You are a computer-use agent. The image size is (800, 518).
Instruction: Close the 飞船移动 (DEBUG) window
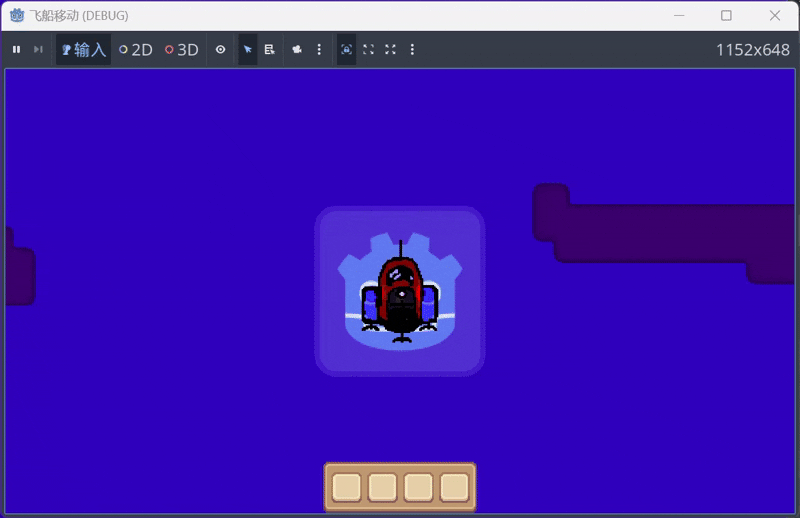coord(774,16)
